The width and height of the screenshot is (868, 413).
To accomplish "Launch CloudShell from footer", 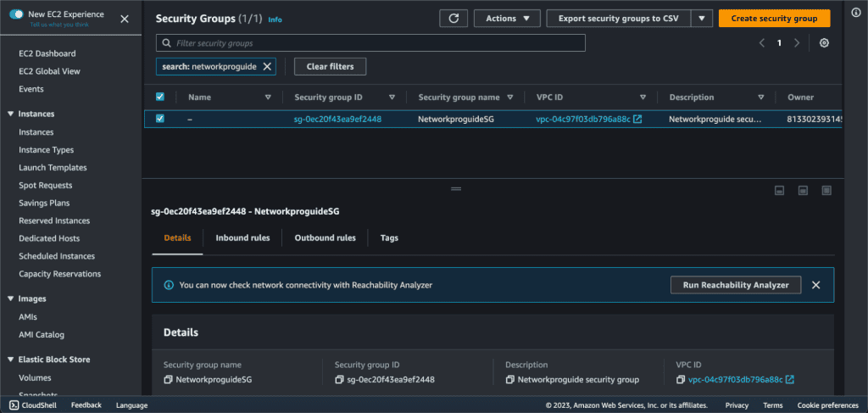I will 32,405.
